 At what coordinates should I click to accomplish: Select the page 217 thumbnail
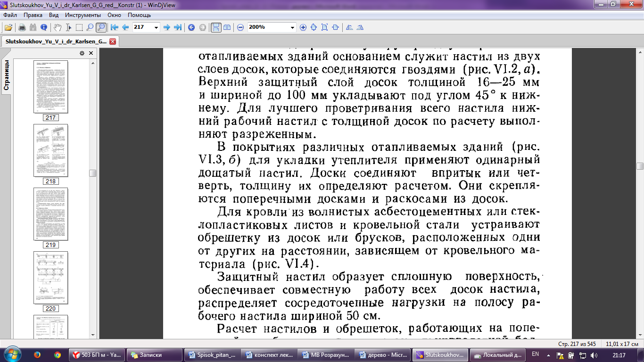(x=50, y=87)
